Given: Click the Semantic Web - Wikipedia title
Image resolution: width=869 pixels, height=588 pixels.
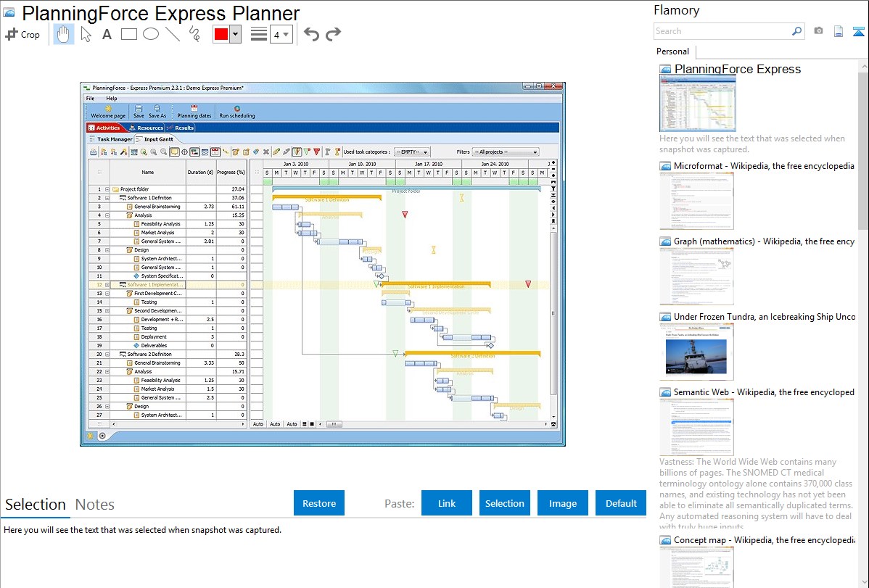Looking at the screenshot, I should click(764, 392).
